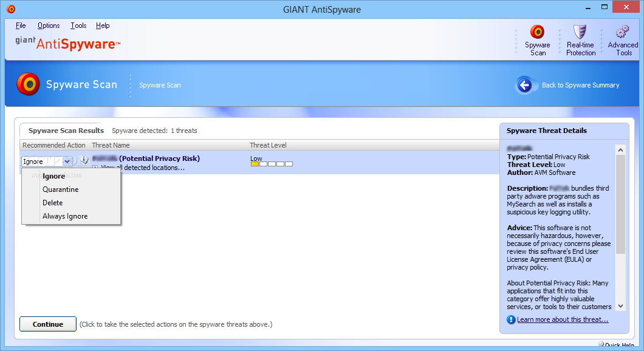Screen dimensions: 644x351
Task: Open the Real-time Protection shield icon
Action: click(x=580, y=32)
